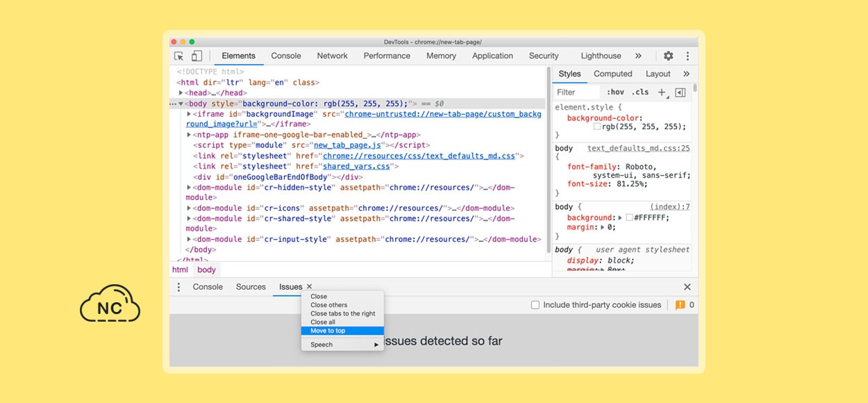Image resolution: width=868 pixels, height=403 pixels.
Task: Expand the ntp-app element node
Action: point(190,135)
